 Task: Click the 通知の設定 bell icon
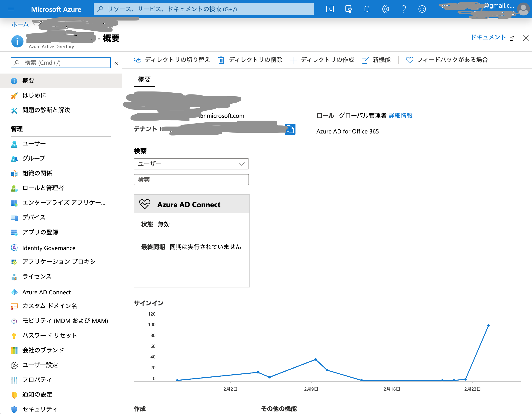click(x=14, y=395)
